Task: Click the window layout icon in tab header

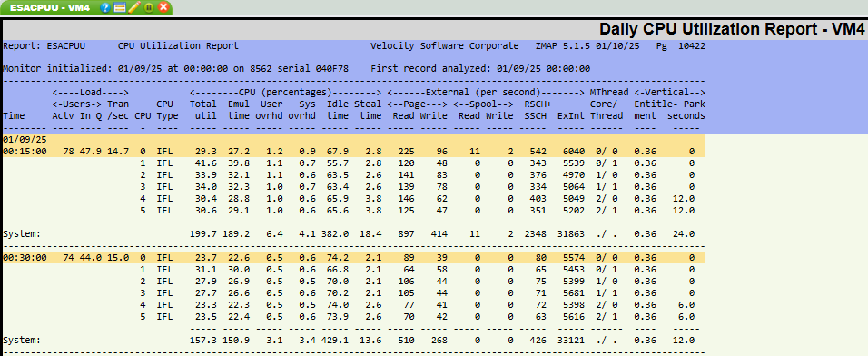Action: [119, 7]
